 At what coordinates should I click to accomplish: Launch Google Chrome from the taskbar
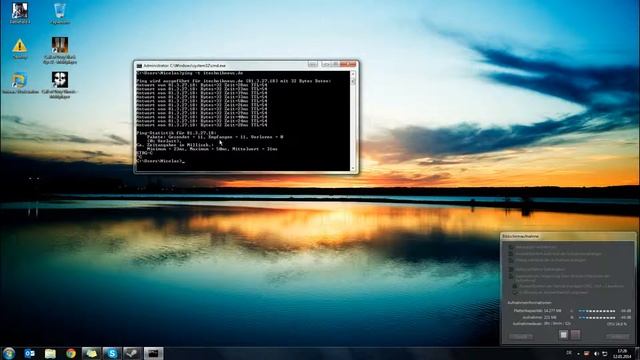point(71,353)
